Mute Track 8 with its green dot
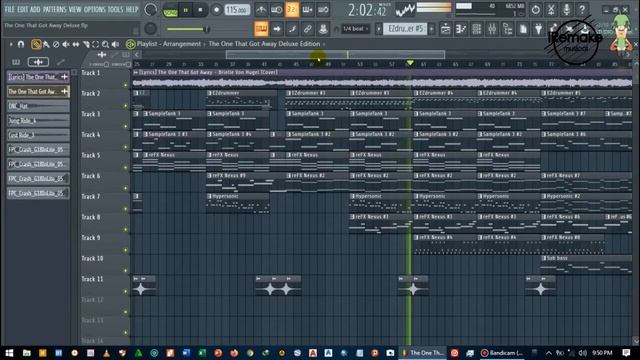Screen dimensions: 640x360 tap(126, 229)
